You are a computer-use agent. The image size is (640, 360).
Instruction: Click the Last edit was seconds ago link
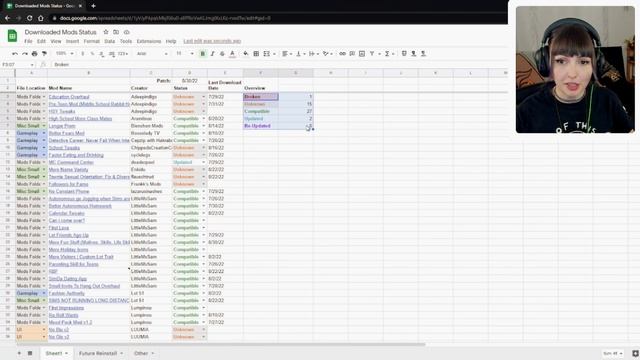pyautogui.click(x=212, y=41)
